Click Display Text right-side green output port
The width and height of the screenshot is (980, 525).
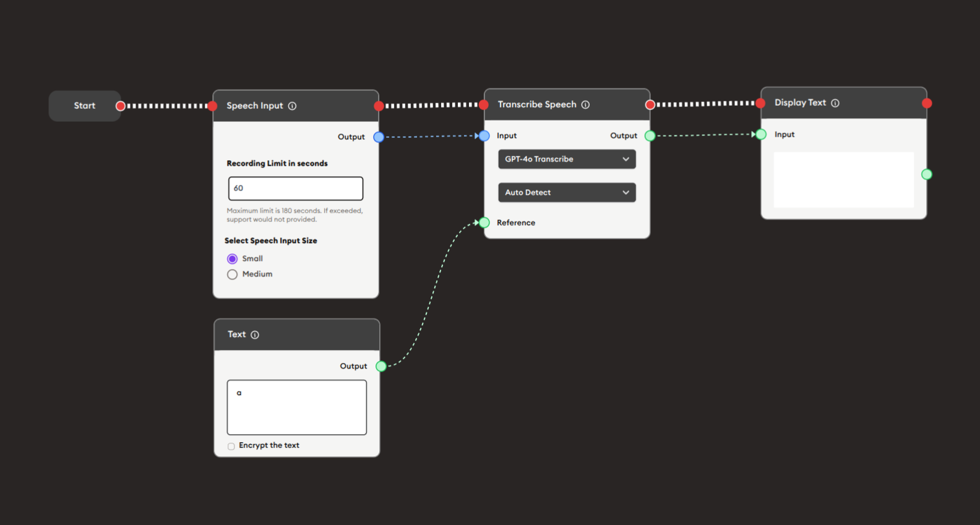pos(927,174)
